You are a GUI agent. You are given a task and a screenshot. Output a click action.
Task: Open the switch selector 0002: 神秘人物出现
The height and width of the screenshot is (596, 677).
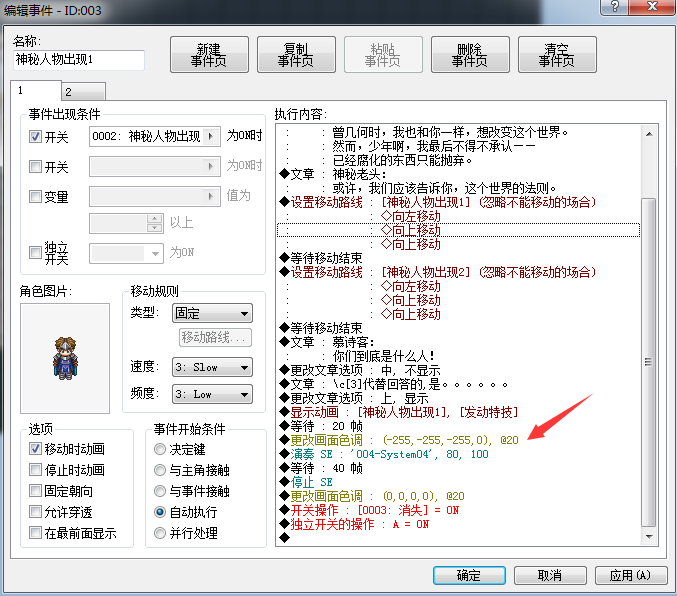155,136
